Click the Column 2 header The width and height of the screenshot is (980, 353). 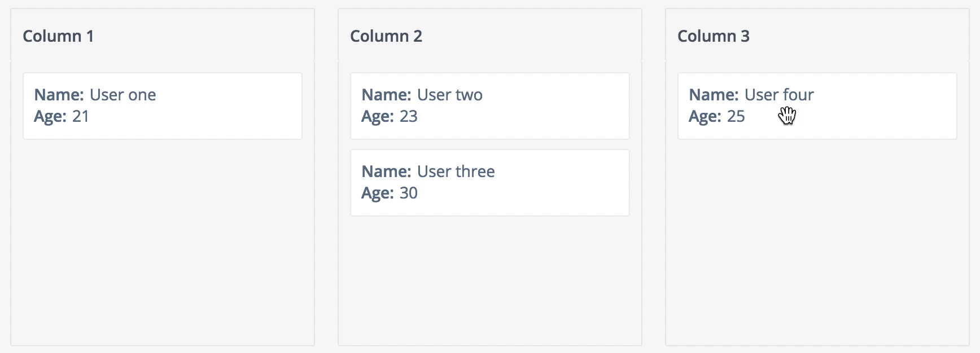(386, 36)
